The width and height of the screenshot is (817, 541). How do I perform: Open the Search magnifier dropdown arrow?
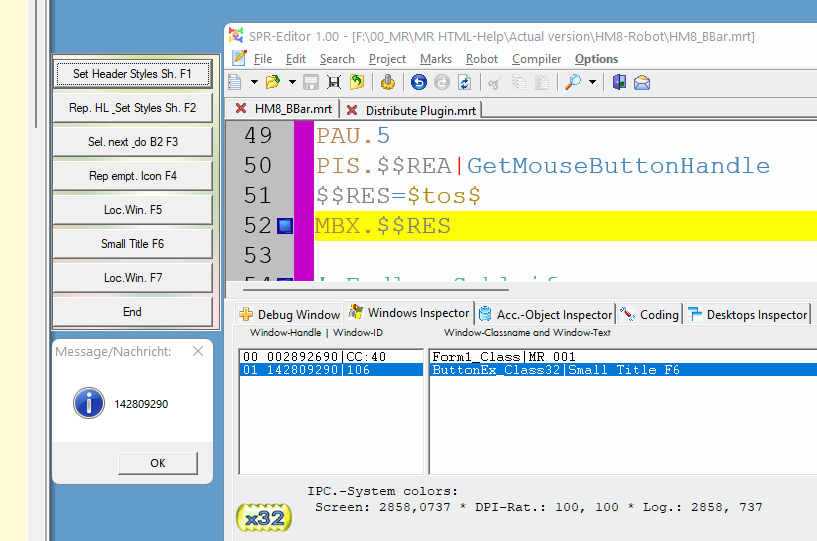coord(593,82)
